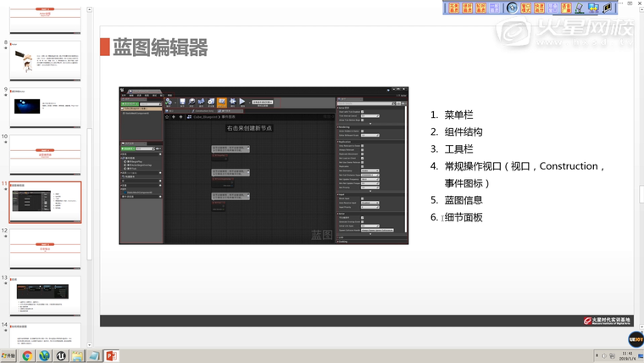Select slide 12 thumbnail
644x363 pixels.
tap(45, 249)
